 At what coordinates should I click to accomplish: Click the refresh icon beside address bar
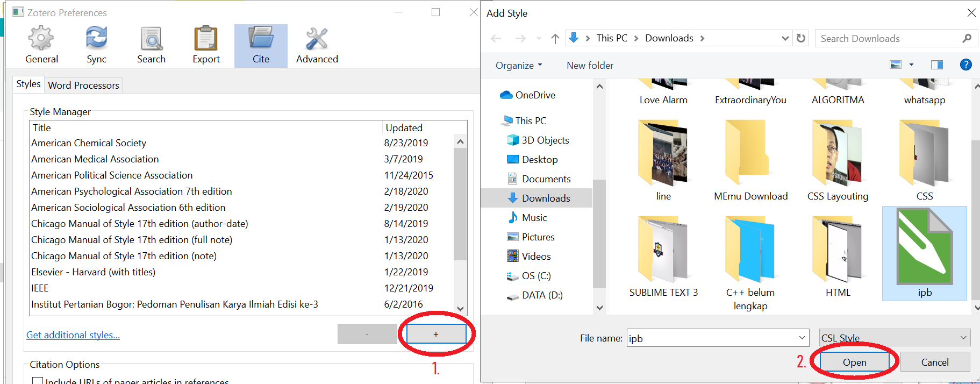(801, 38)
